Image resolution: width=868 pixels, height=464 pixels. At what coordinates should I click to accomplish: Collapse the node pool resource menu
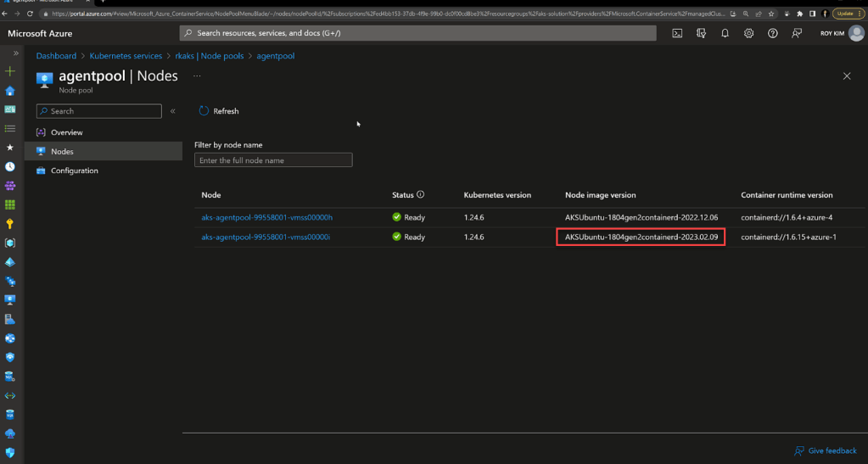[x=172, y=111]
